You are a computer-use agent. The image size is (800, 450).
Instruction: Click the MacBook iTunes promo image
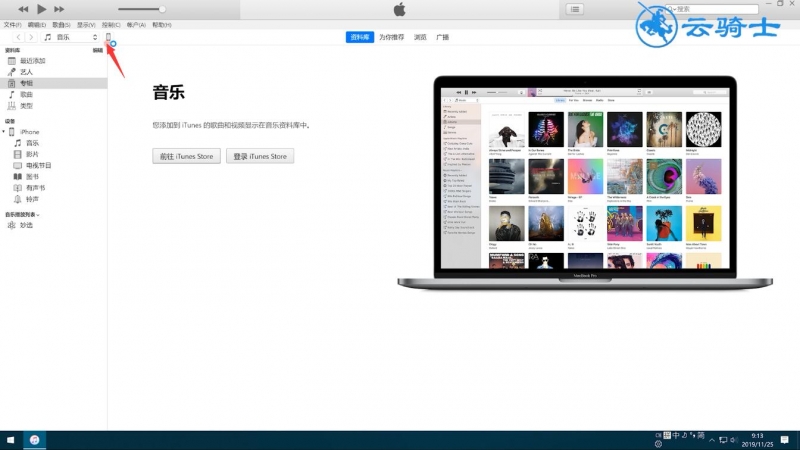click(x=585, y=183)
